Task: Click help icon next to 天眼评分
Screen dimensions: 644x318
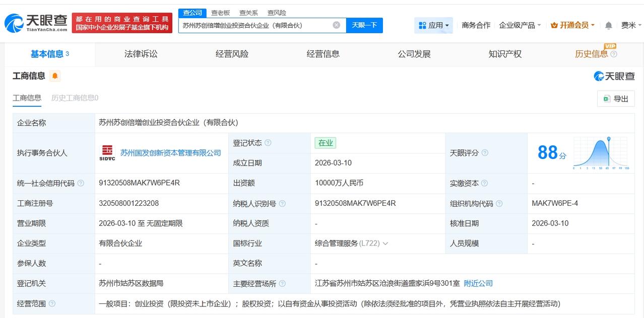Action: [485, 153]
